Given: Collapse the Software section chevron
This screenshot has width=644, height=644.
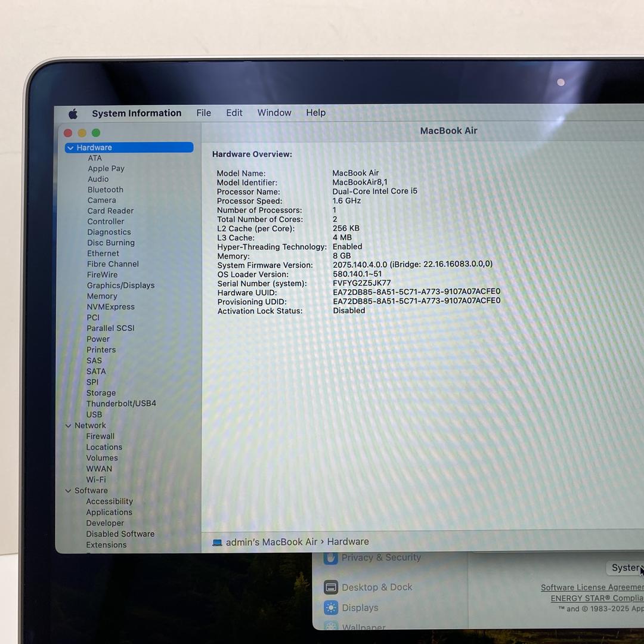Looking at the screenshot, I should (x=68, y=491).
